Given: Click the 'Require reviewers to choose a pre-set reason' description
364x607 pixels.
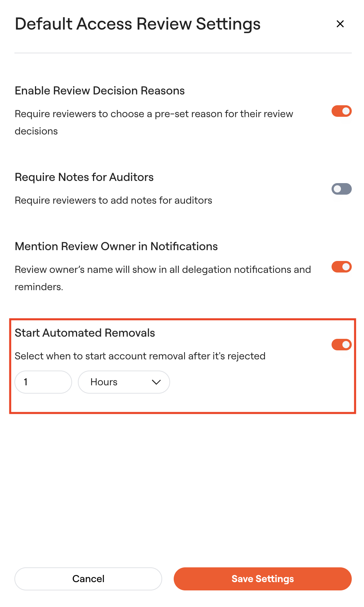Looking at the screenshot, I should 154,122.
